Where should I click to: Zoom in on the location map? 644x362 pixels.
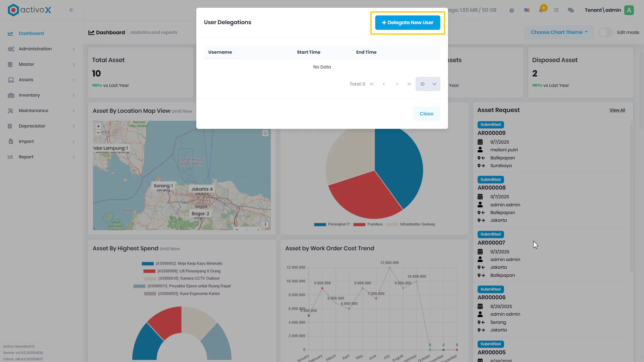click(98, 126)
